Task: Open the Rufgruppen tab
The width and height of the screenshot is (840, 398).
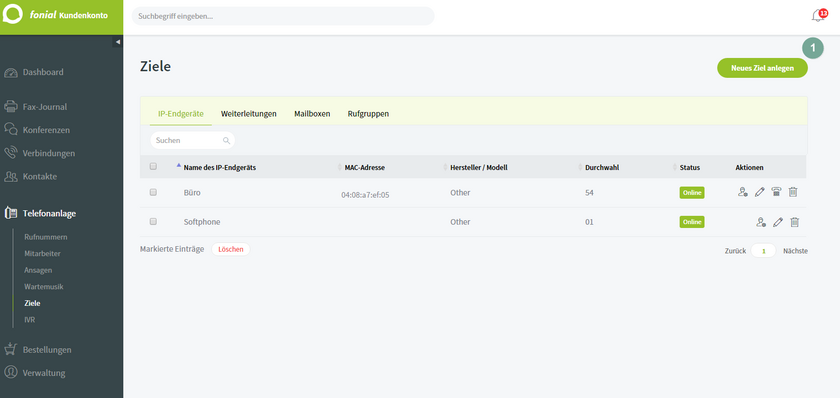Action: [368, 114]
